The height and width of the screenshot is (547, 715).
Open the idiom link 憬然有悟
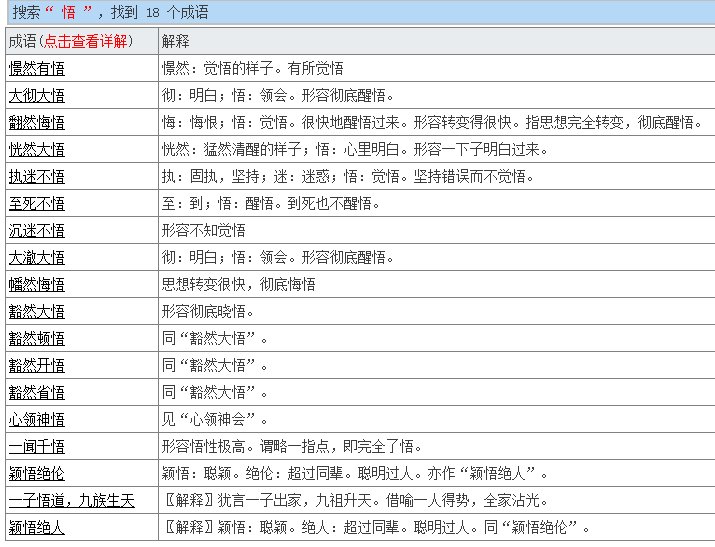tap(36, 69)
